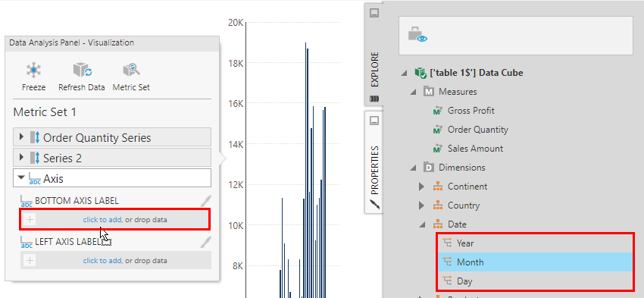This screenshot has width=644, height=298.
Task: Click the Data Analysis Panel title bar
Action: [112, 42]
